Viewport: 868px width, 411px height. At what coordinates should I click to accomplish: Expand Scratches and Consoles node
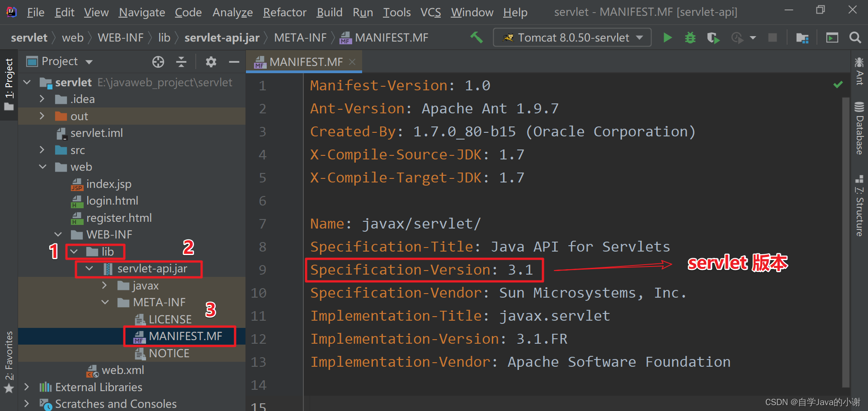click(27, 404)
